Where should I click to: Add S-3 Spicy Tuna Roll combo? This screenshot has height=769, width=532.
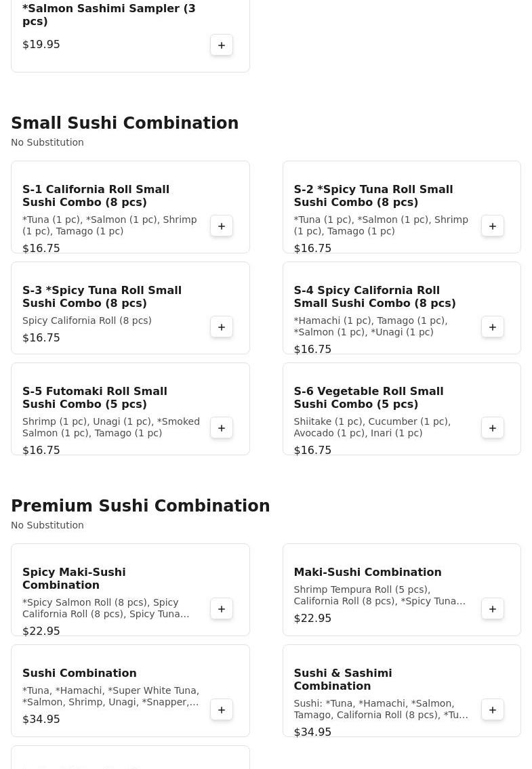tap(222, 327)
